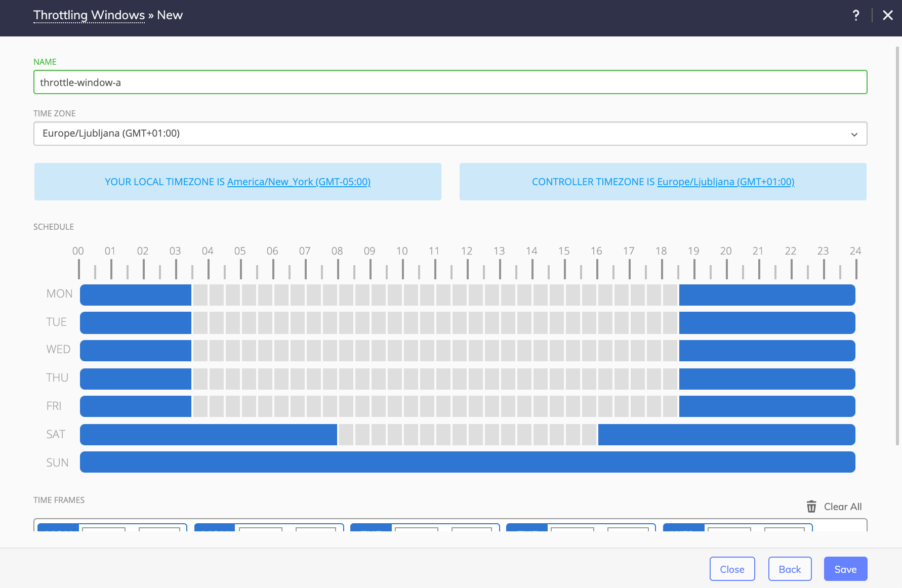The height and width of the screenshot is (588, 902).
Task: Select Saturday's morning blue time block
Action: tap(208, 435)
